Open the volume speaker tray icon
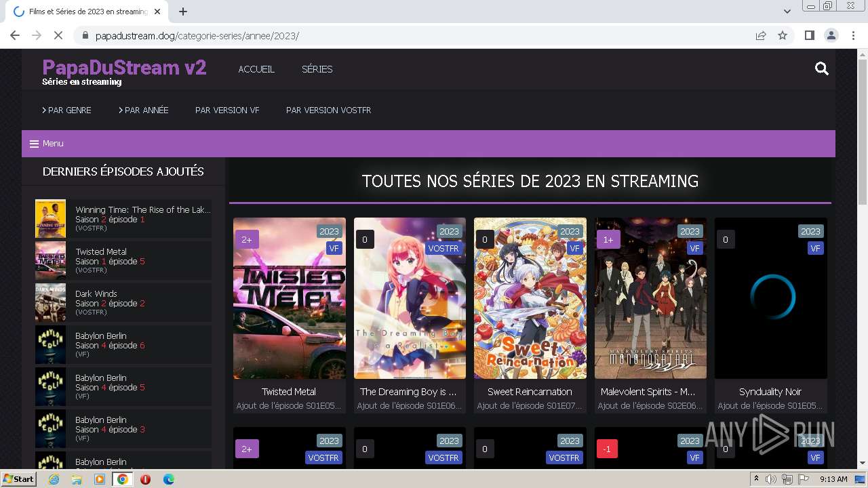868x488 pixels. pos(771,479)
